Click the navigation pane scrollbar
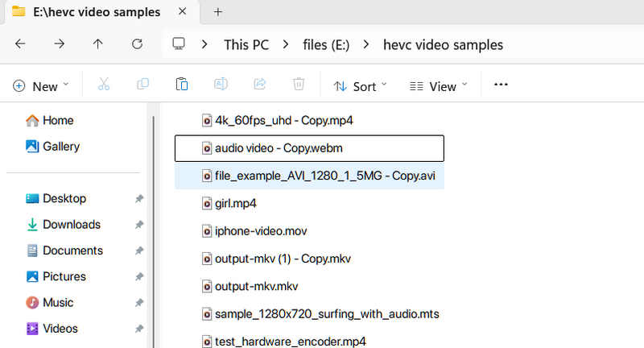 coord(154,230)
